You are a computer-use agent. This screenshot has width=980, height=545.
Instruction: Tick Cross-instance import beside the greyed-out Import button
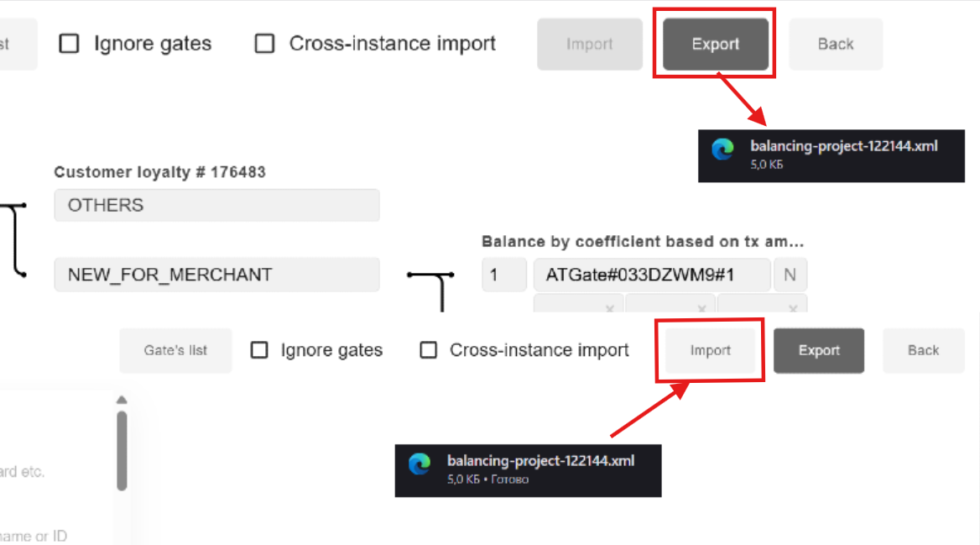pyautogui.click(x=265, y=44)
